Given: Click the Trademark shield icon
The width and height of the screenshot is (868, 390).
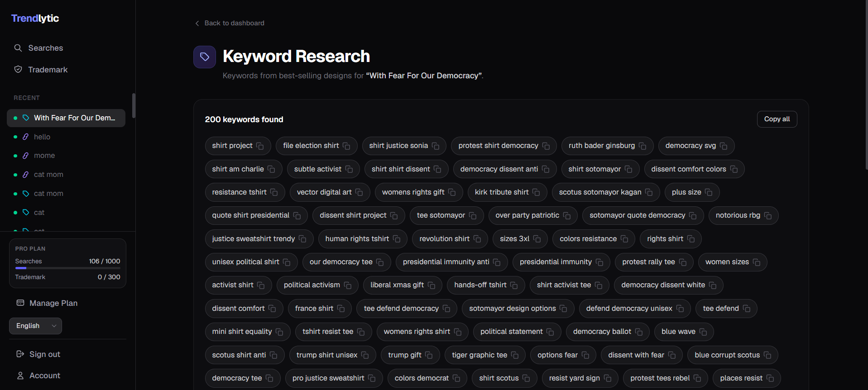Looking at the screenshot, I should pyautogui.click(x=18, y=69).
